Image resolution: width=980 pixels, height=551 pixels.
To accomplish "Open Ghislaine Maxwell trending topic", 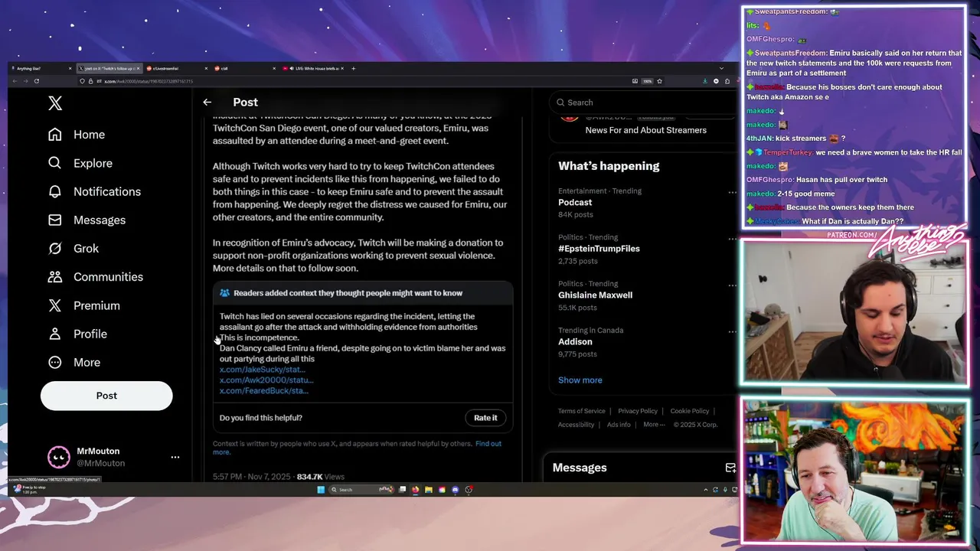I will click(595, 295).
